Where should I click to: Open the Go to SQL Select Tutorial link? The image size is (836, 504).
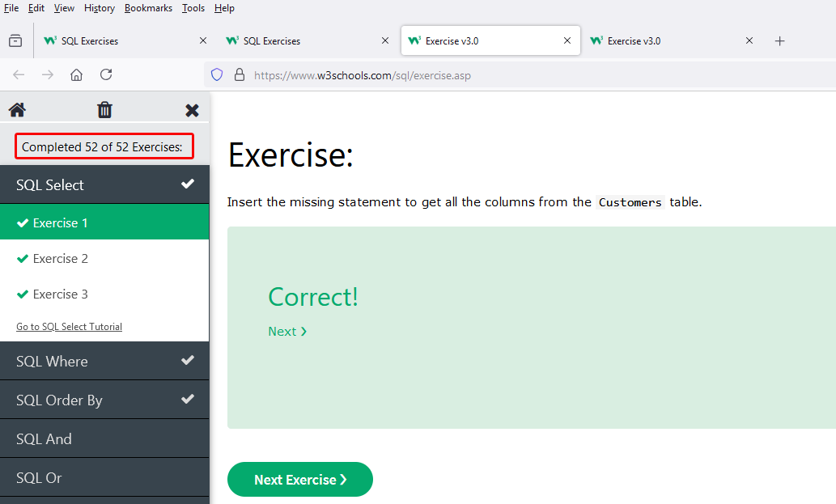pos(70,327)
